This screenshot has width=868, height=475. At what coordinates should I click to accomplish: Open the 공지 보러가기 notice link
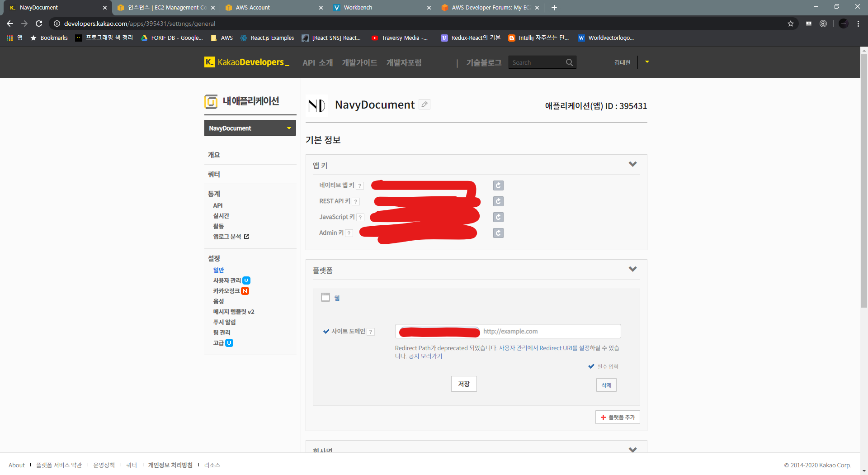425,356
